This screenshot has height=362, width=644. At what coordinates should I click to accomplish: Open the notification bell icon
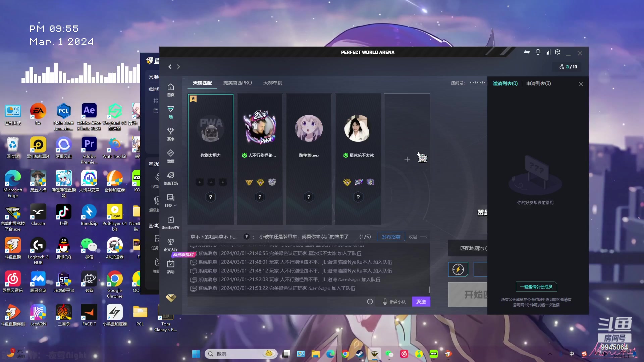[x=538, y=52]
